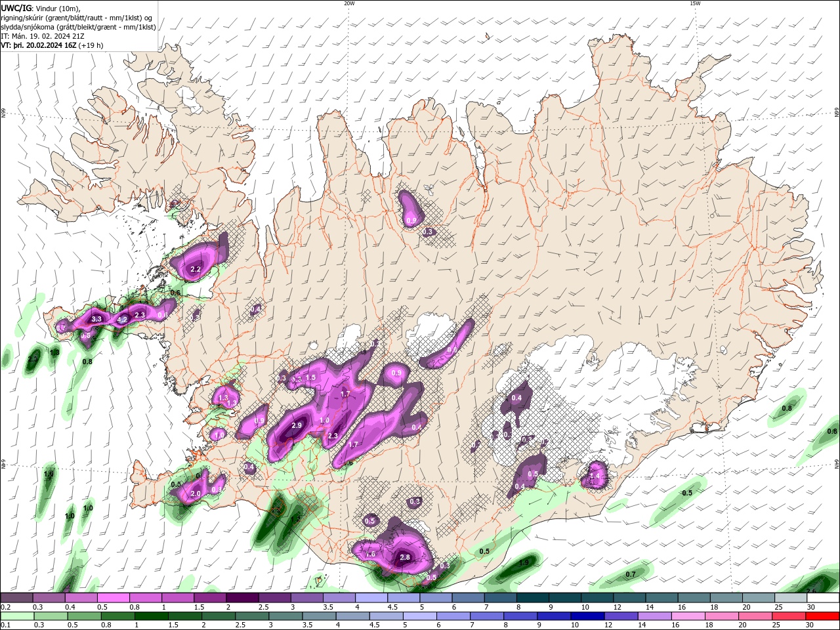Click the '20W' longitude label
Image resolution: width=840 pixels, height=630 pixels.
348,3
